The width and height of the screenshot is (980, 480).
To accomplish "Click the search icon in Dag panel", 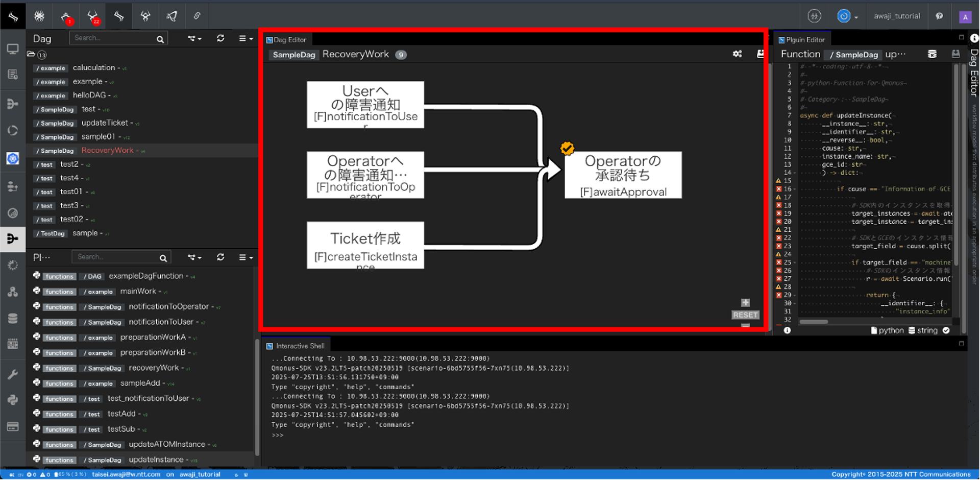I will 160,39.
